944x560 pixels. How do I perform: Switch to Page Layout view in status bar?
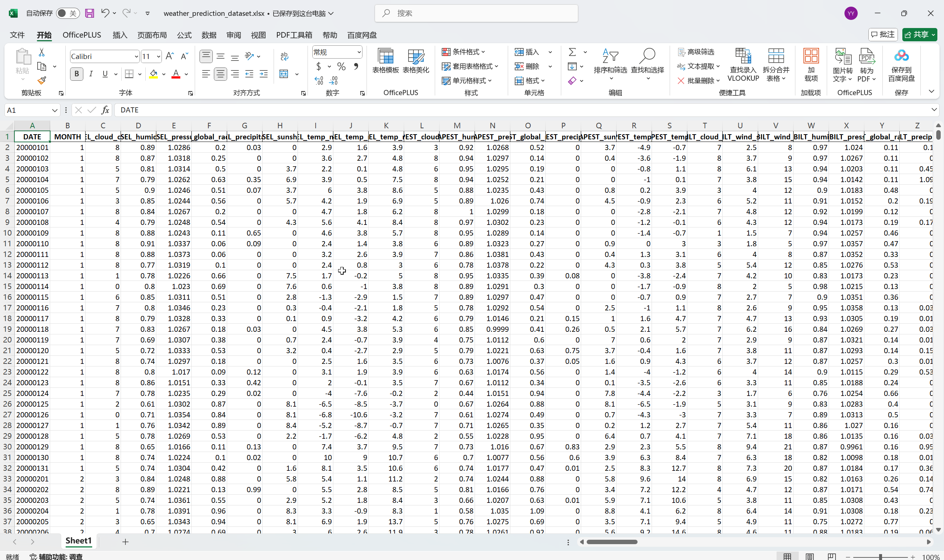click(x=809, y=556)
